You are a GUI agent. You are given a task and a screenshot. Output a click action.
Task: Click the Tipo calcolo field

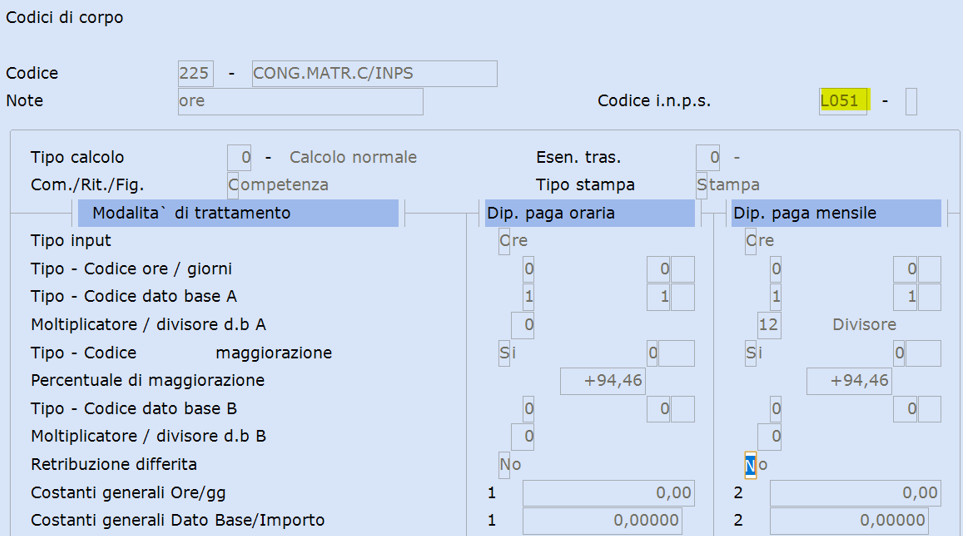[x=239, y=158]
